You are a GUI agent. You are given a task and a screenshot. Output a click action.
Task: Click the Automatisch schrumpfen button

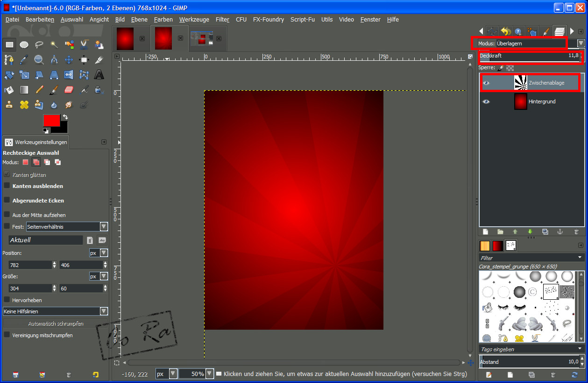(x=56, y=324)
